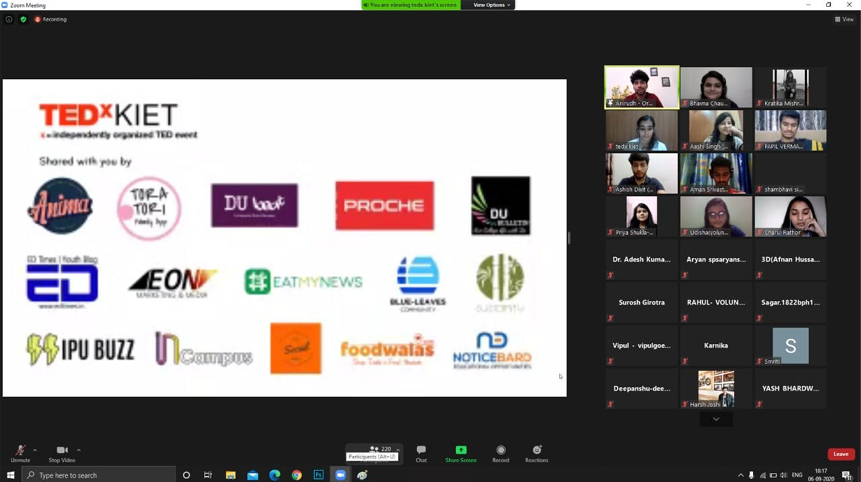Expand the View Options dropdown
861x482 pixels.
click(x=491, y=5)
